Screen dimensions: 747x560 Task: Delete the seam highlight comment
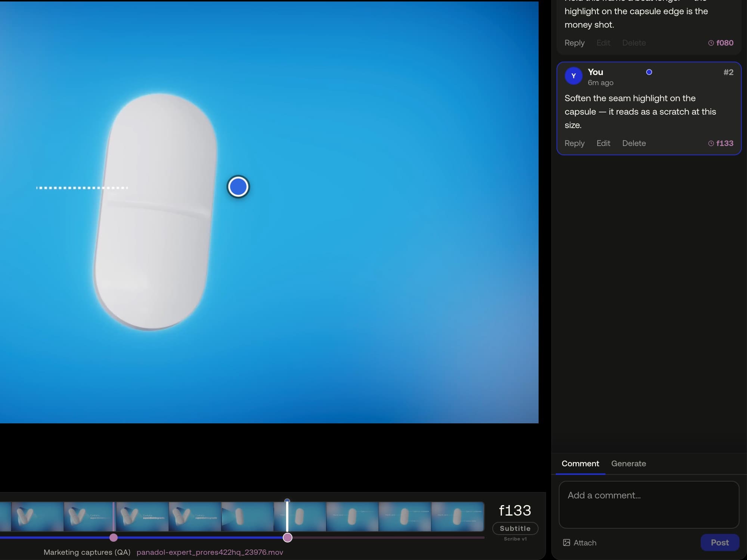click(634, 143)
